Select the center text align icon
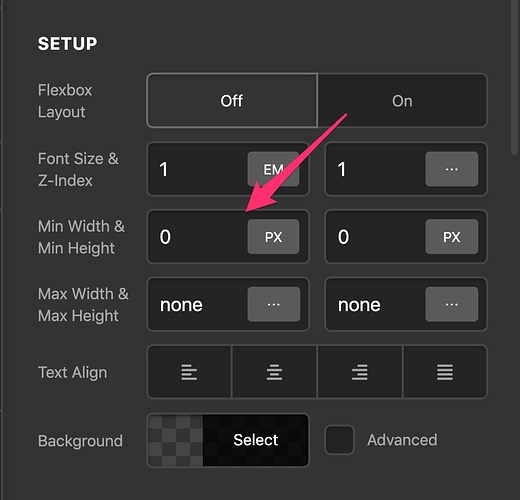The image size is (520, 500). pyautogui.click(x=274, y=372)
